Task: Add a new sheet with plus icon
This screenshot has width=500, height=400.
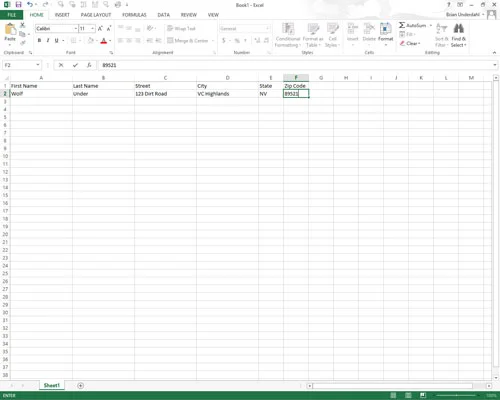Action: coord(80,386)
